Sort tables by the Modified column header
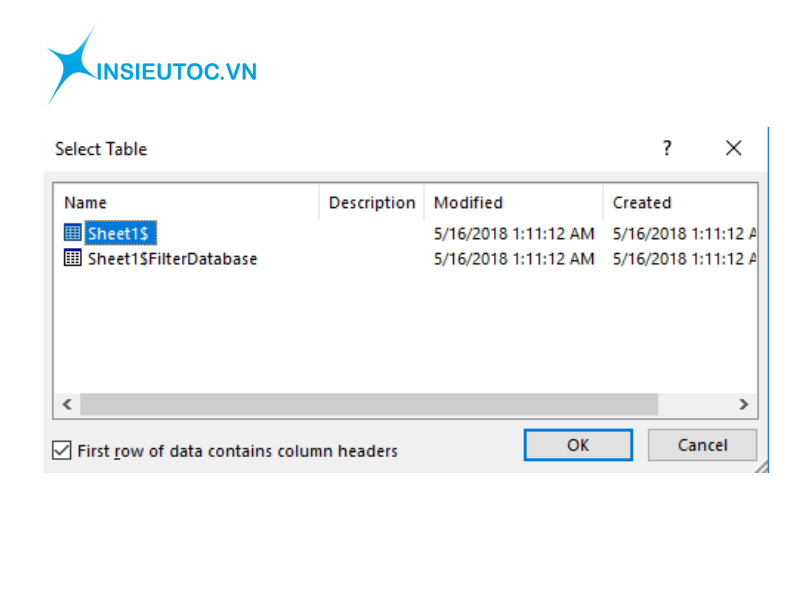 point(513,202)
